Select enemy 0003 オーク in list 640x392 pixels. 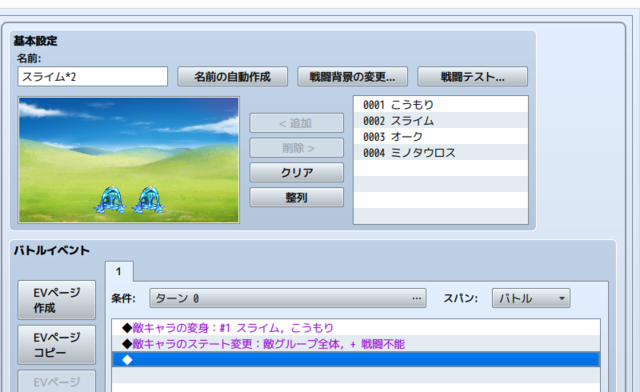(441, 137)
